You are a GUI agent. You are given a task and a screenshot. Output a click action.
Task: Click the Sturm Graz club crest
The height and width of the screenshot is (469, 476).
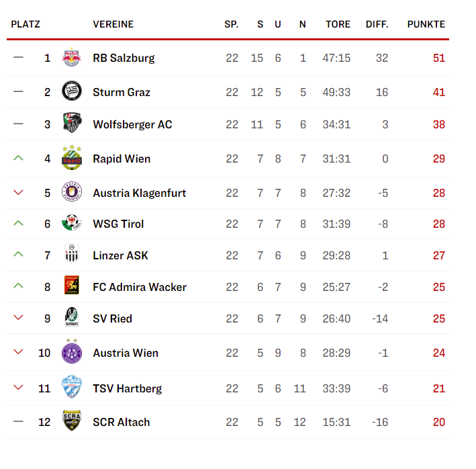coord(72,91)
